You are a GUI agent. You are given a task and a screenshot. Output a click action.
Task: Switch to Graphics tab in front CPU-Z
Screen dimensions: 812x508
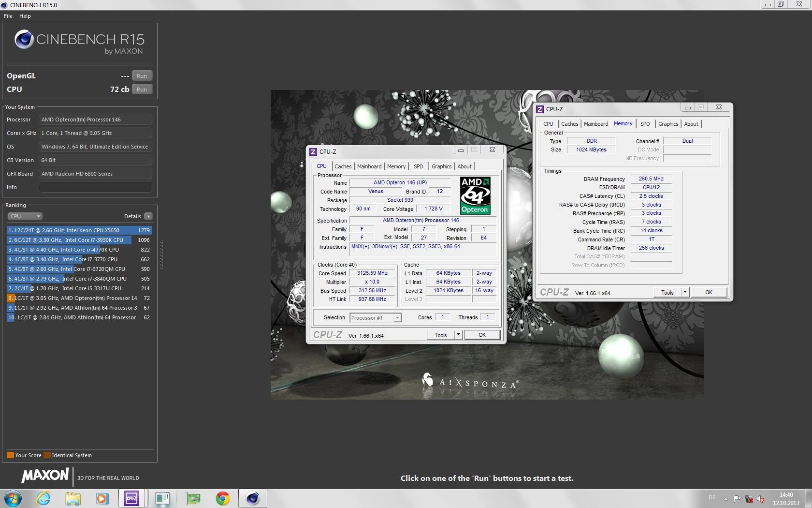pos(442,166)
